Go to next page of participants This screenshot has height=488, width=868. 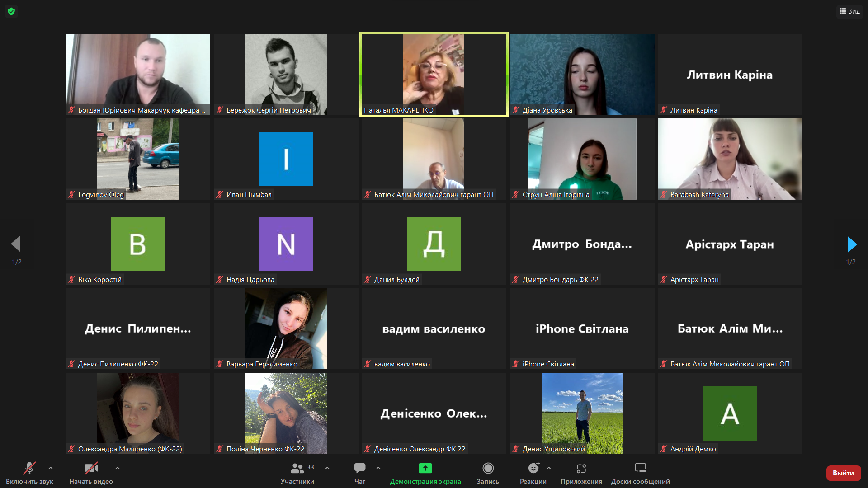pos(852,244)
